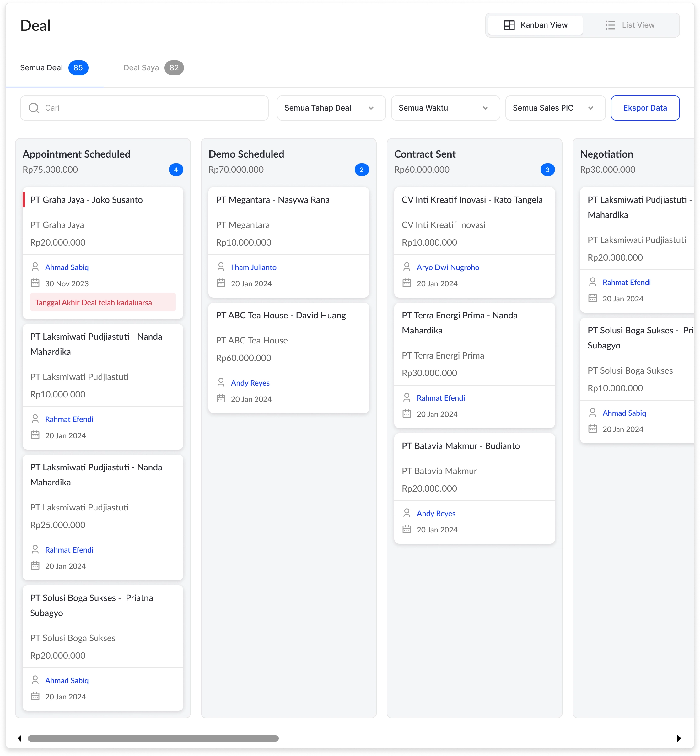Open the Semua Sales PIC dropdown

coord(555,108)
